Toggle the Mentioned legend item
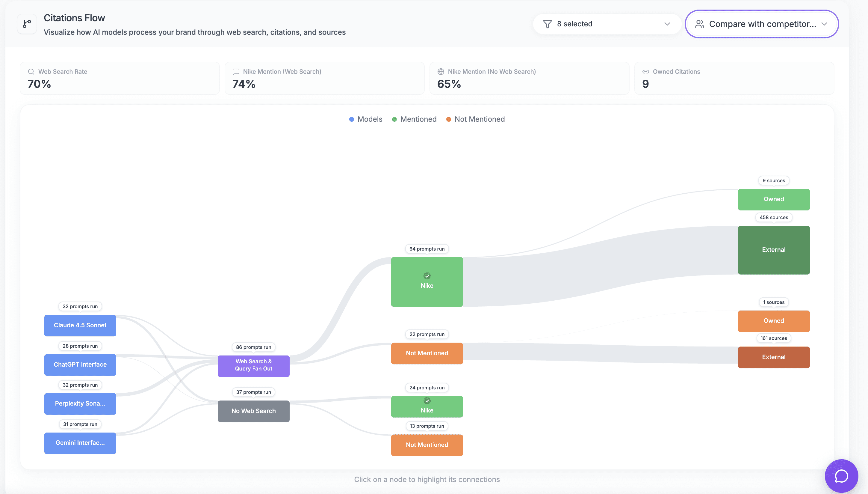The width and height of the screenshot is (868, 494). click(414, 119)
